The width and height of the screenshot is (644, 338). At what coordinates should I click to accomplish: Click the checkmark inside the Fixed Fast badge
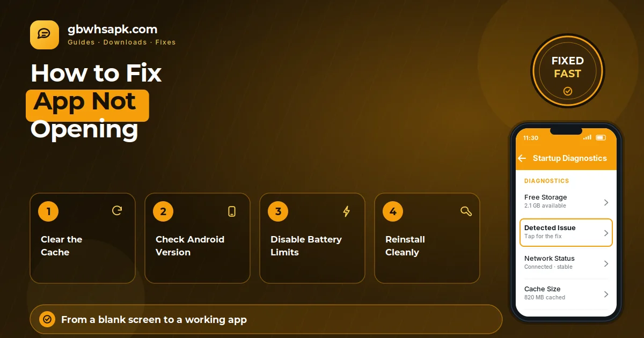(568, 91)
